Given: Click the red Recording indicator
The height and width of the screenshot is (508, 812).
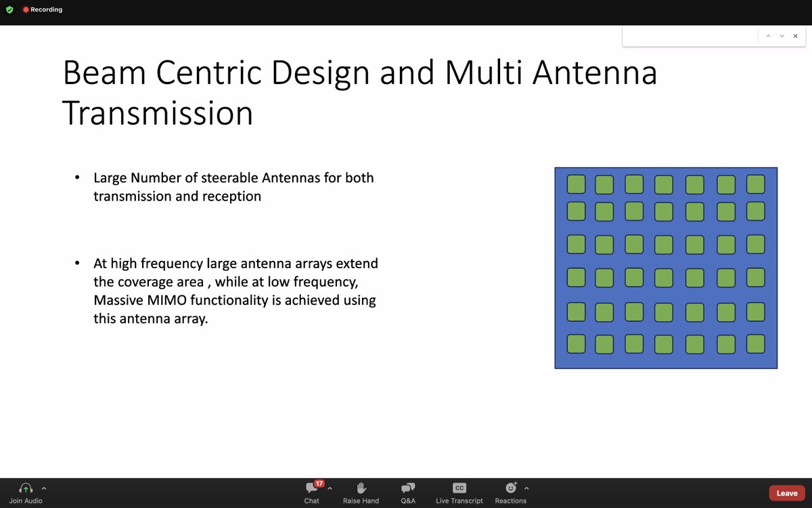Looking at the screenshot, I should (x=42, y=9).
